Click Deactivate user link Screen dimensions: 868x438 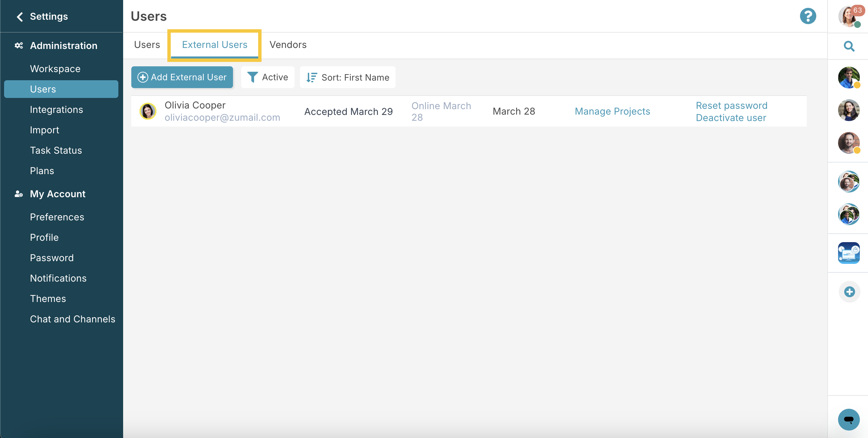[731, 118]
